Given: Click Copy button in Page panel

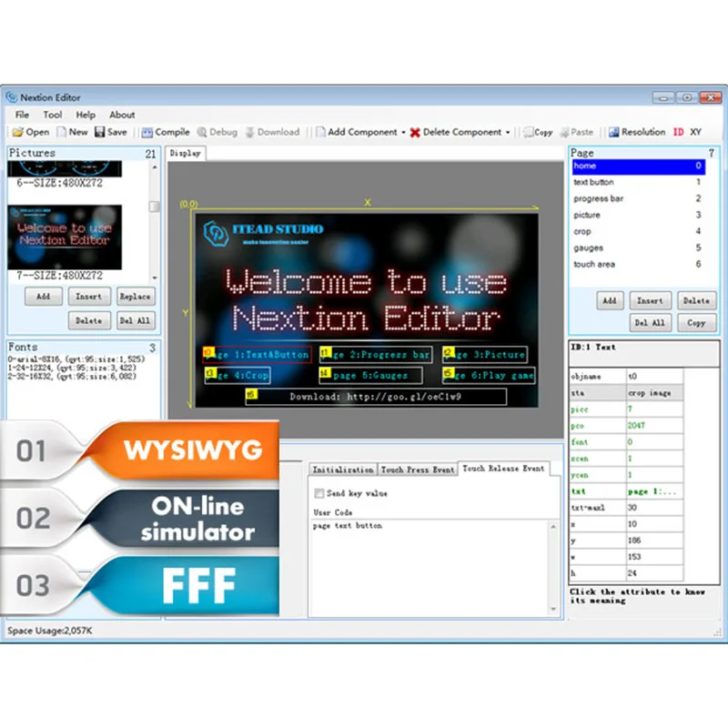Looking at the screenshot, I should 696,323.
